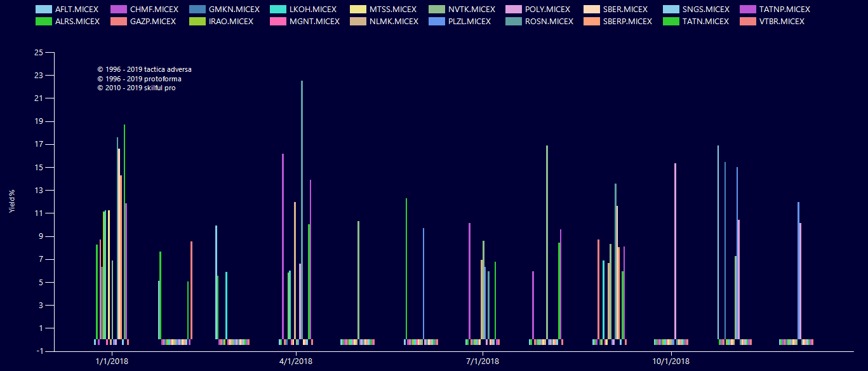
Task: Click the 4/1/2018 x-axis date label
Action: click(x=295, y=361)
